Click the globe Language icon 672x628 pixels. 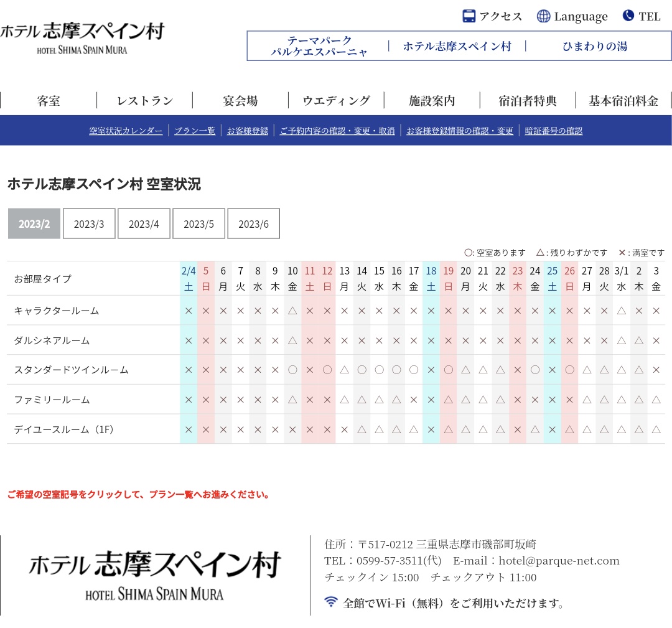543,16
